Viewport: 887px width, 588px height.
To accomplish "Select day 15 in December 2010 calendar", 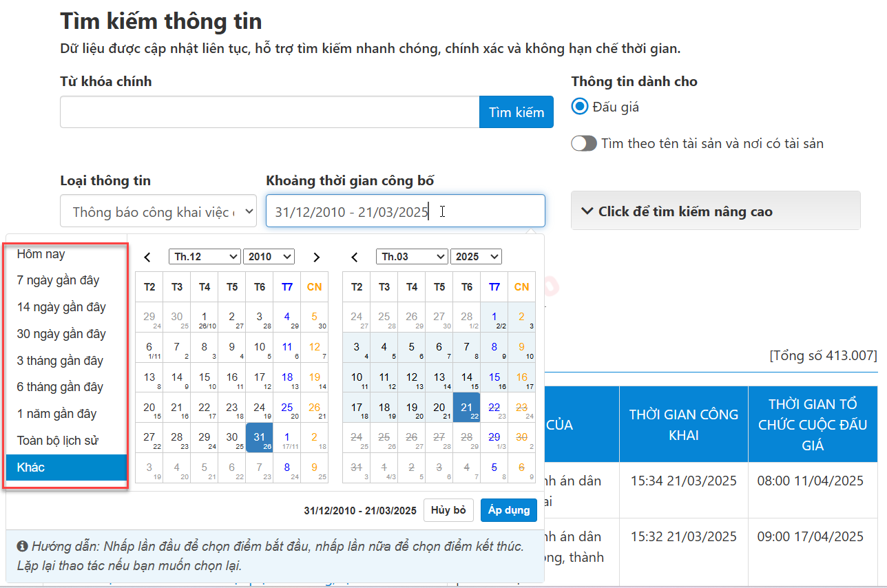I will click(205, 378).
